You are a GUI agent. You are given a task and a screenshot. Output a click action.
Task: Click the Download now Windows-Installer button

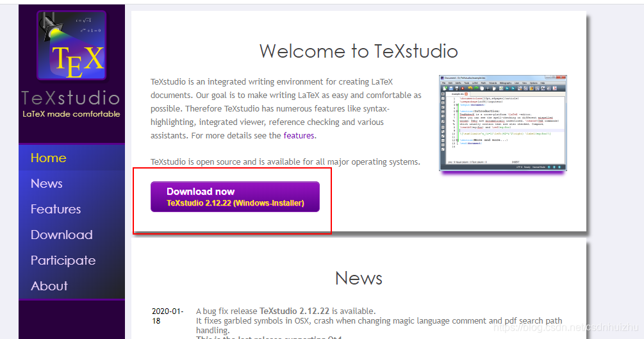pyautogui.click(x=235, y=197)
